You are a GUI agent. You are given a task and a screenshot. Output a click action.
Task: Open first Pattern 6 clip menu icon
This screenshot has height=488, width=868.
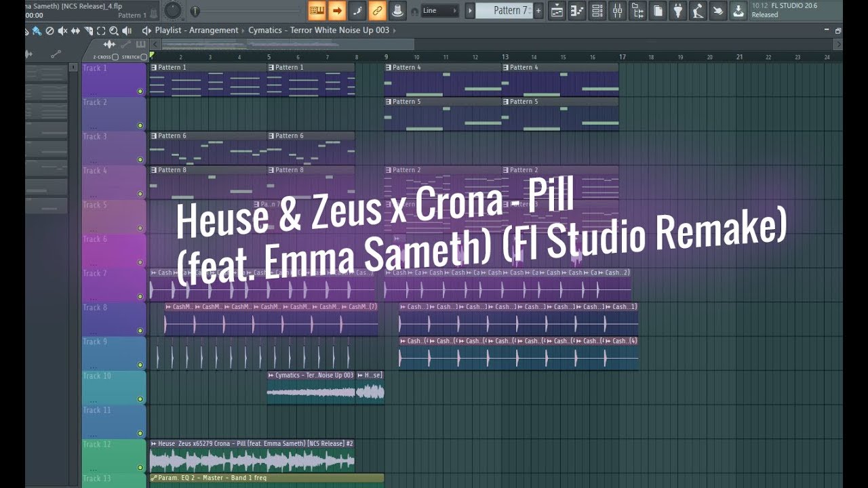coord(154,136)
